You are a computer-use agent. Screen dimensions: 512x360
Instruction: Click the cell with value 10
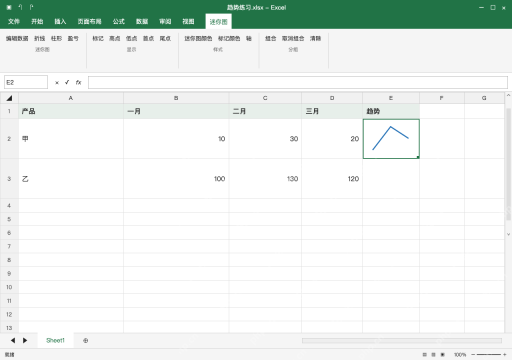click(176, 139)
